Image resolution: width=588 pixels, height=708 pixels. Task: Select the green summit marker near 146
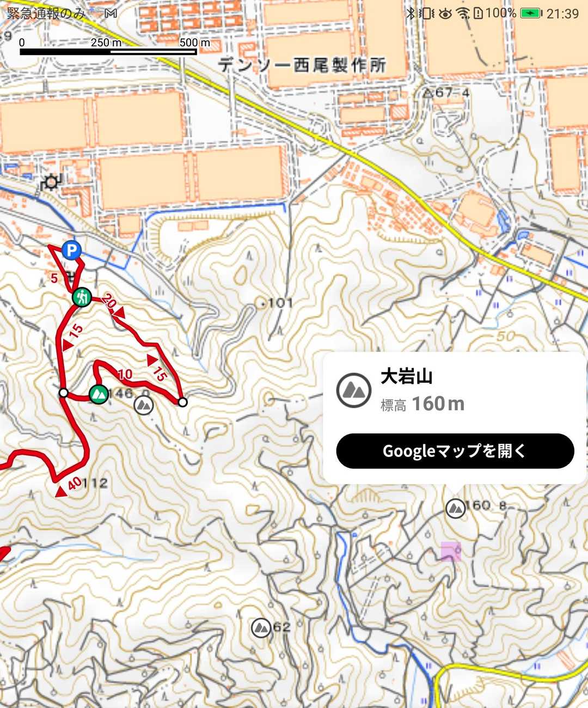[99, 394]
